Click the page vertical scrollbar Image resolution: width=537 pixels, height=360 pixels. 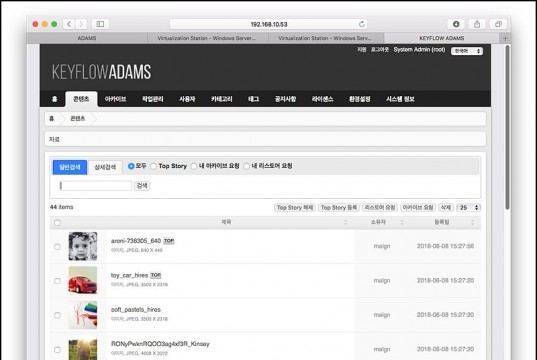click(x=507, y=127)
